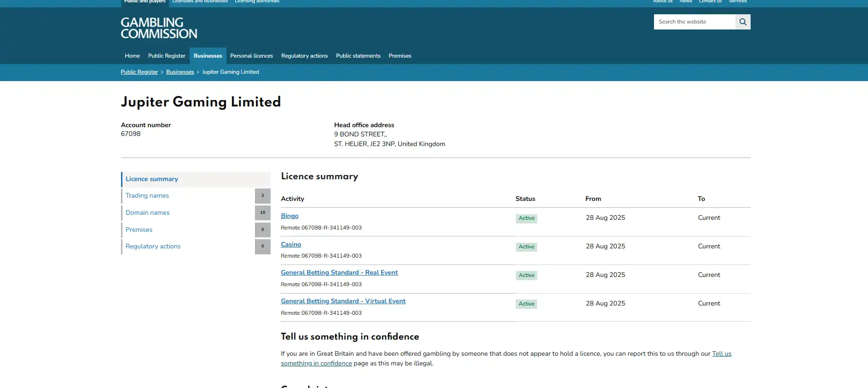The image size is (868, 388).
Task: Click Current in the Virtual Event row
Action: coord(709,303)
